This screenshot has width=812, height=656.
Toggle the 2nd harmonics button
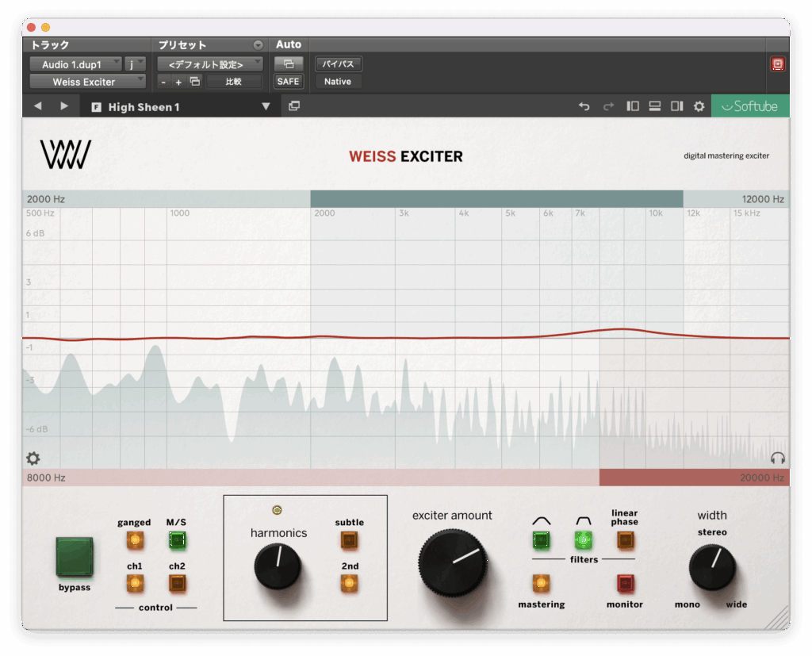[349, 584]
